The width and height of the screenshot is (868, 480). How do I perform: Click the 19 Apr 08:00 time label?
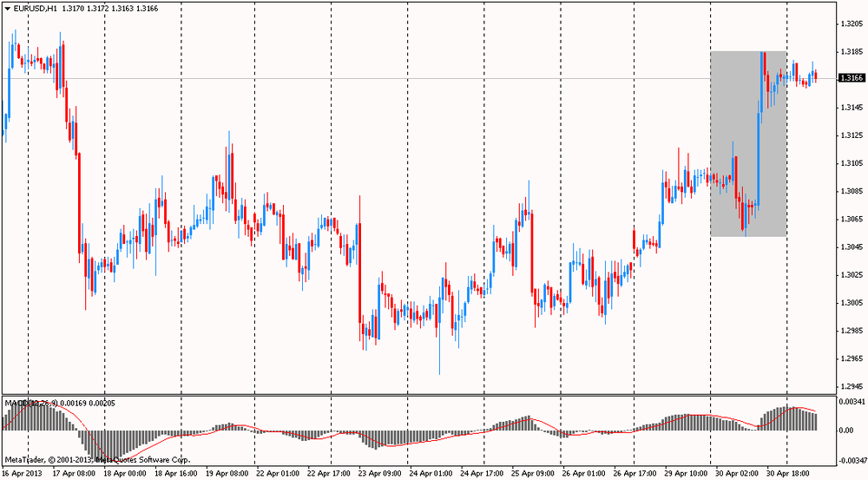227,474
